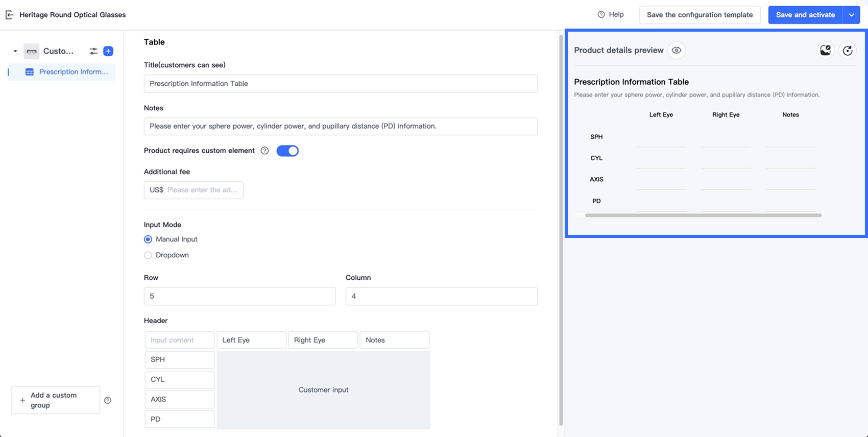Toggle the product details preview eye icon
Viewport: 868px width, 437px height.
(677, 50)
